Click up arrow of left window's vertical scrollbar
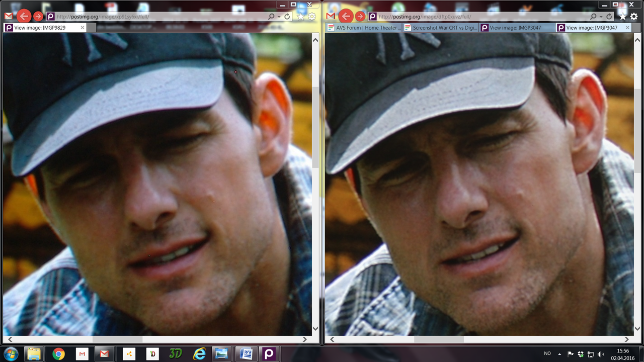Image resolution: width=644 pixels, height=362 pixels. coord(315,39)
